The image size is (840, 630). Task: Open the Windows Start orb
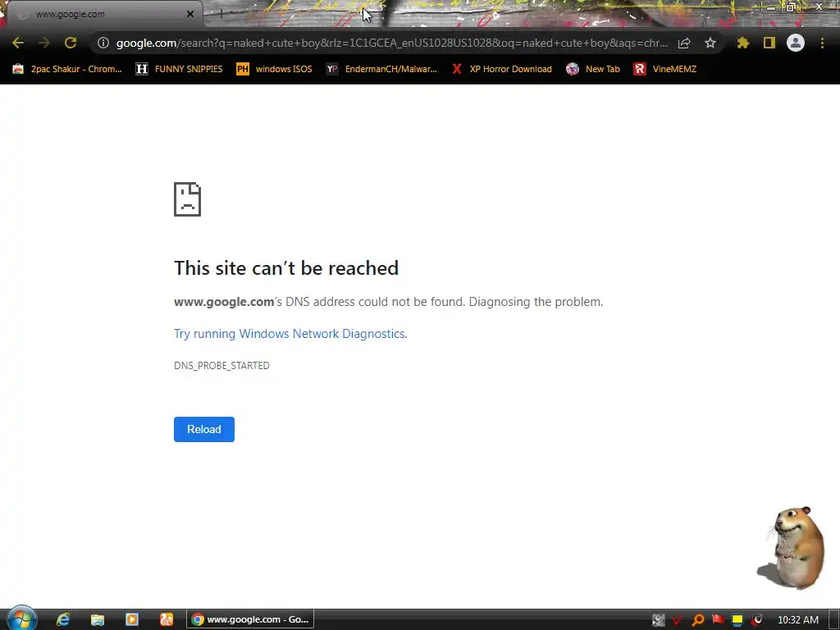tap(22, 619)
